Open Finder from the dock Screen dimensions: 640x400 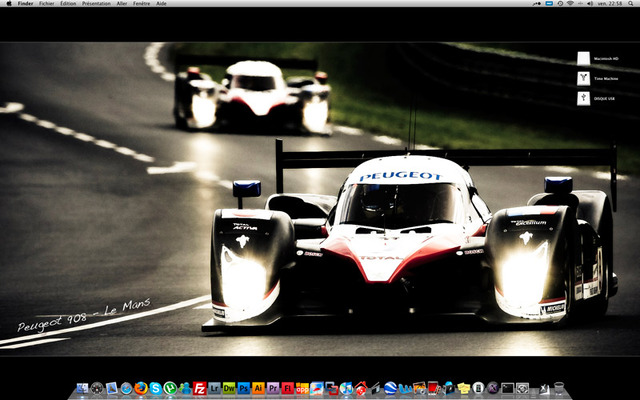(82, 388)
